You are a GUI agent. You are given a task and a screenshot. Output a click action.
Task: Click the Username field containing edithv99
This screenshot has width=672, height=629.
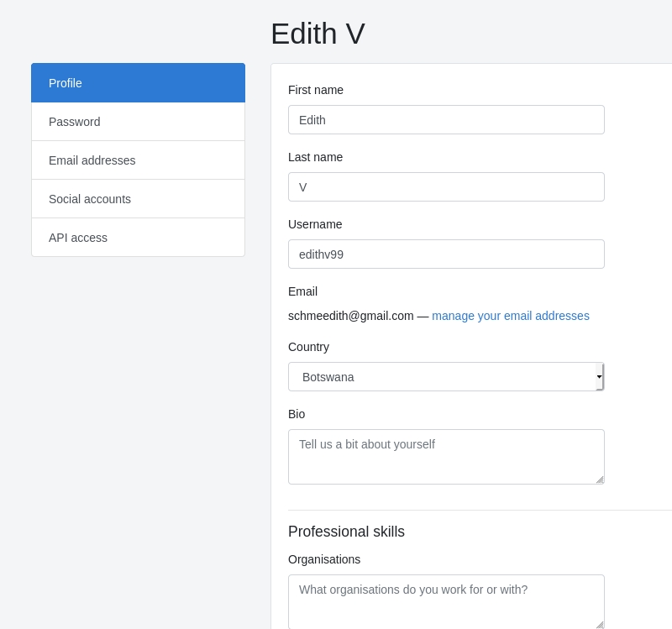pos(446,254)
